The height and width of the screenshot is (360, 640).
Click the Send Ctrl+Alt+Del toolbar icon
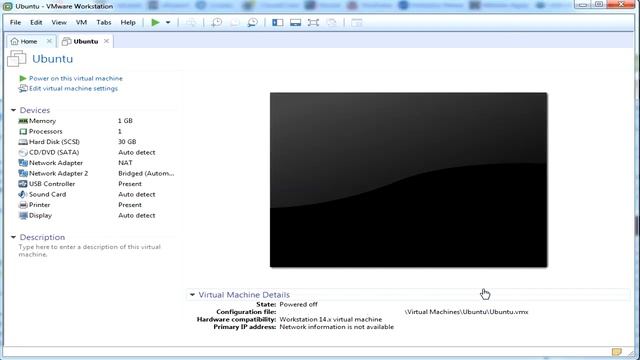click(x=191, y=22)
